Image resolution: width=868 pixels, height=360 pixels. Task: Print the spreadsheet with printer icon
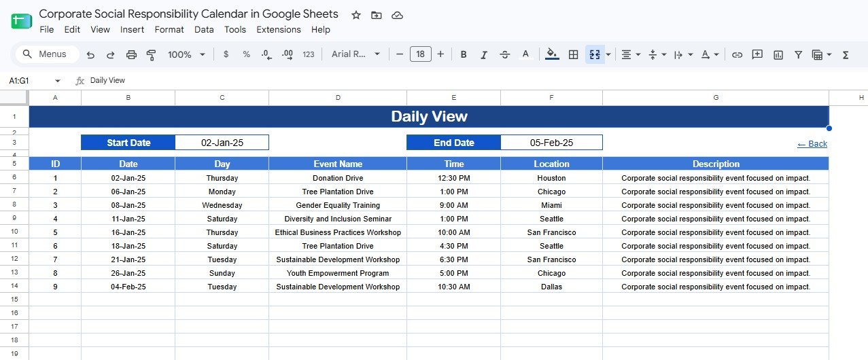coord(131,54)
